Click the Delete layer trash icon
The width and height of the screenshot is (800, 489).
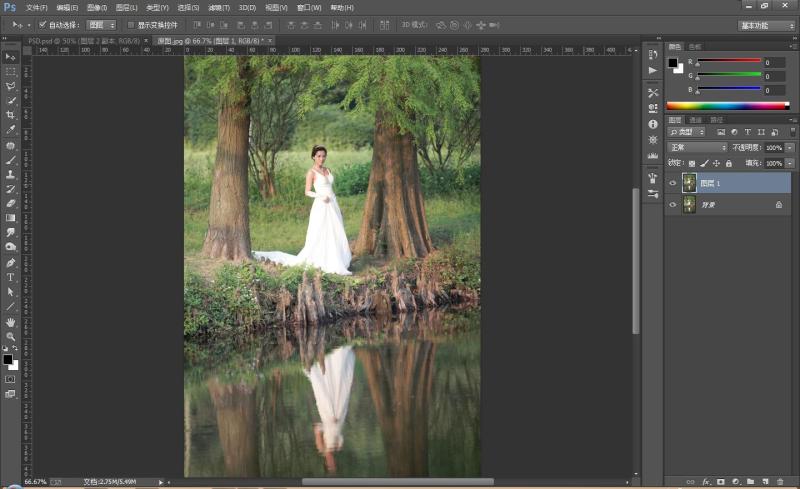click(x=780, y=481)
